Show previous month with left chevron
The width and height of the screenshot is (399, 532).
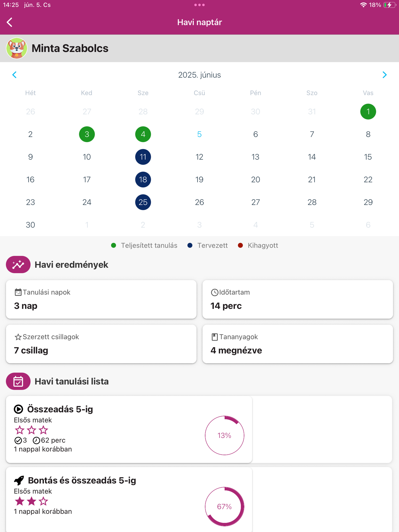click(14, 75)
